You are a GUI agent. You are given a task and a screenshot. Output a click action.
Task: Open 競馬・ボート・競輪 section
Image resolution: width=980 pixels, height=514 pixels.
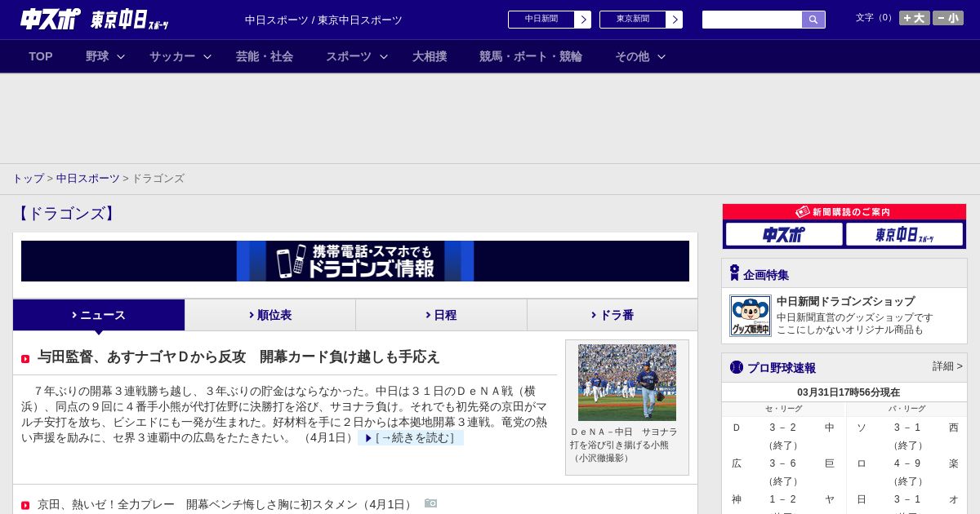(531, 56)
